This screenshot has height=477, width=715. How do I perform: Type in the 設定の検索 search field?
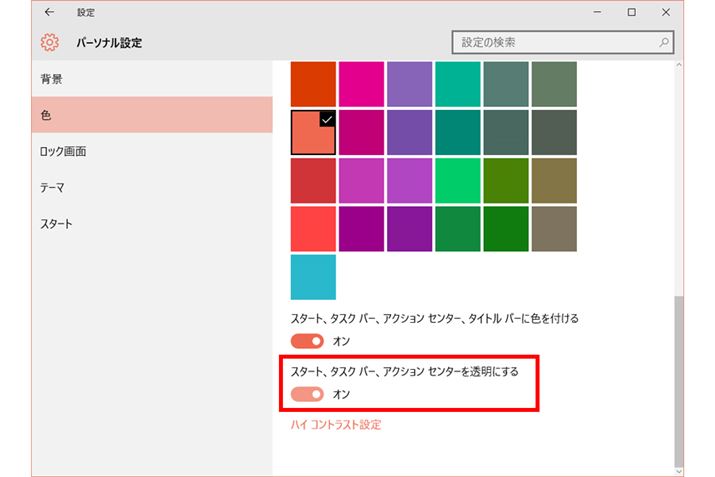coord(555,43)
